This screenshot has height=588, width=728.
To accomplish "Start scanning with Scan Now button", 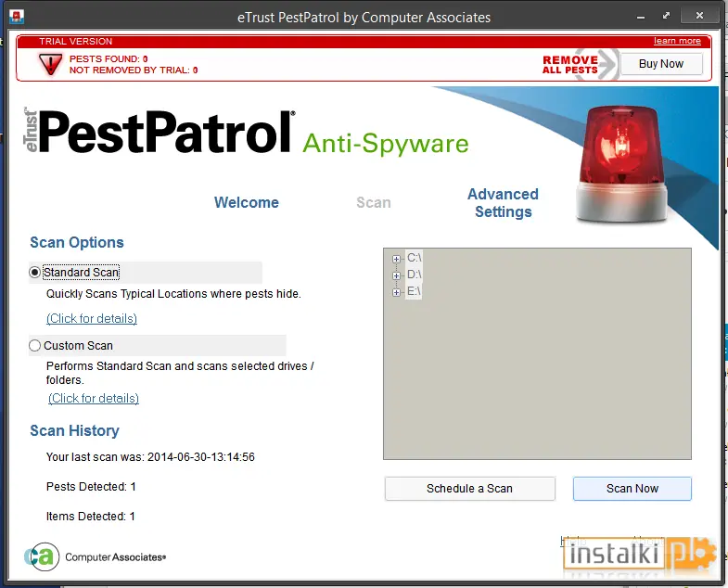I will 632,489.
